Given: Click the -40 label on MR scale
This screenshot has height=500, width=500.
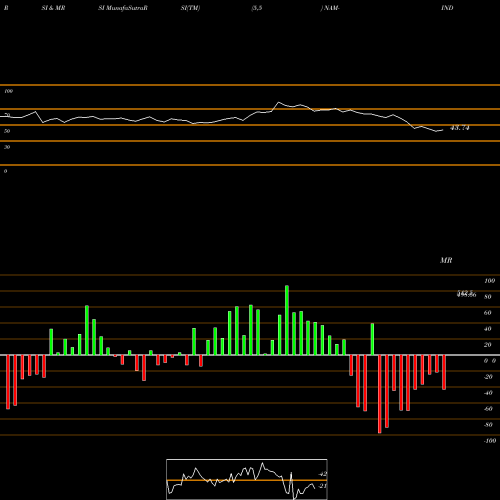Looking at the screenshot, I should coord(488,393).
